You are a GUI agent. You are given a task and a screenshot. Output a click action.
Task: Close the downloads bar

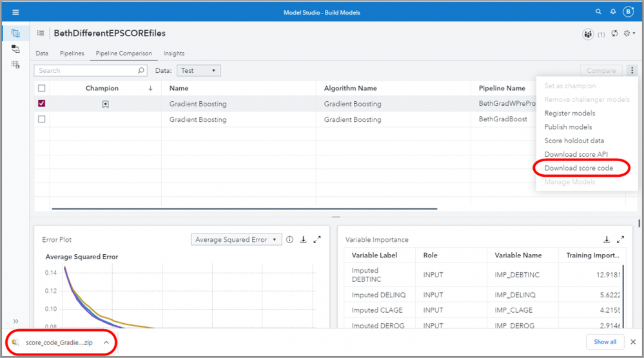coord(633,342)
